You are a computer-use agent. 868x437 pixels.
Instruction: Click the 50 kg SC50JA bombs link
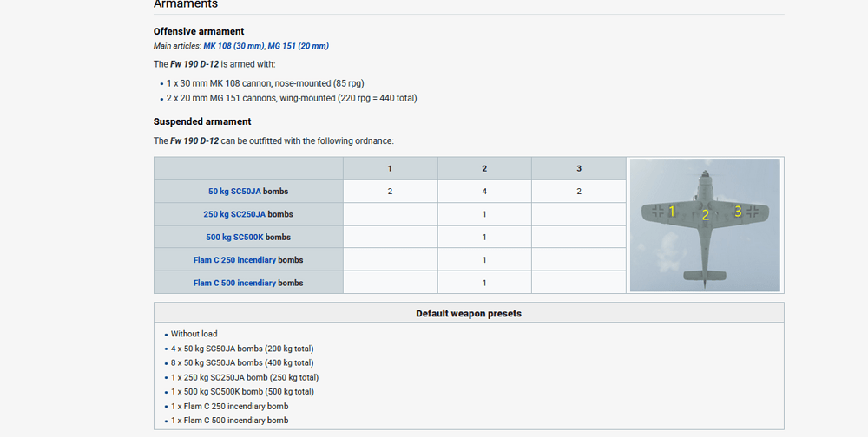pos(234,192)
